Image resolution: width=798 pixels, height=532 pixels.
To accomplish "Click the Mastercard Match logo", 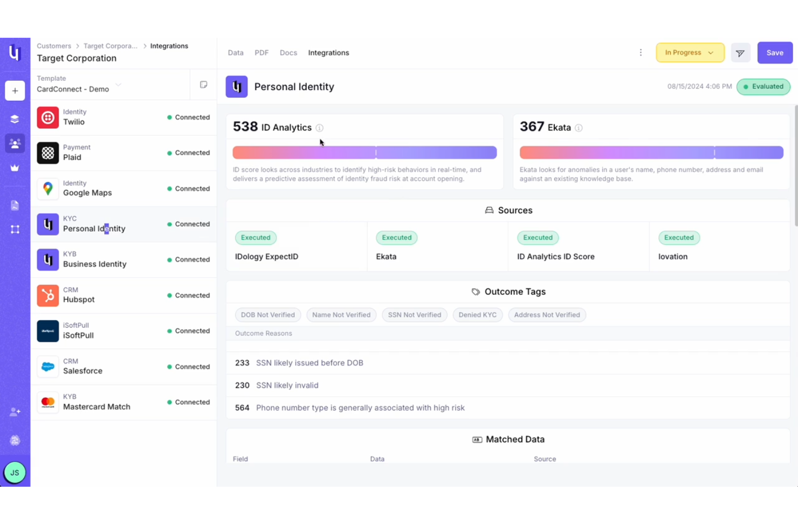I will [x=48, y=402].
